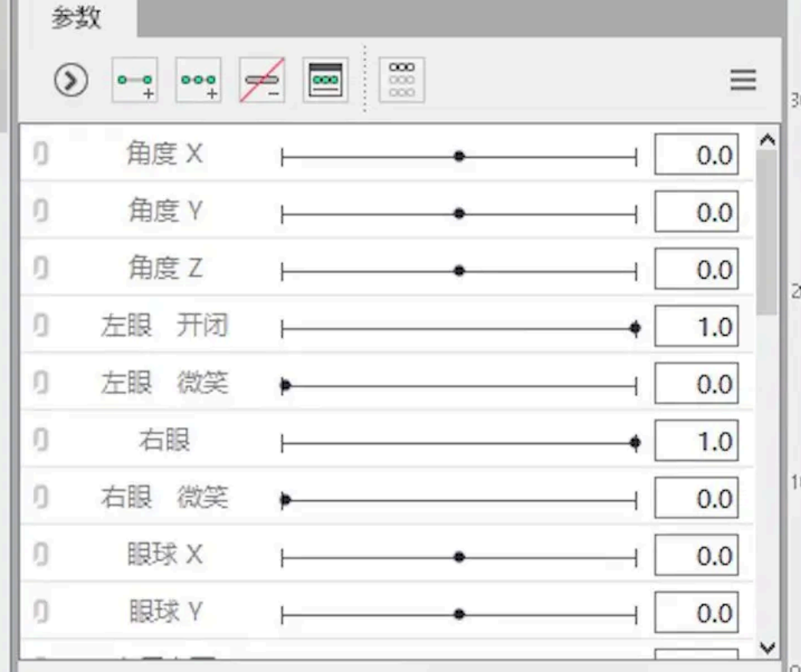Select the 左眼 微笑 parameter label

pyautogui.click(x=164, y=383)
